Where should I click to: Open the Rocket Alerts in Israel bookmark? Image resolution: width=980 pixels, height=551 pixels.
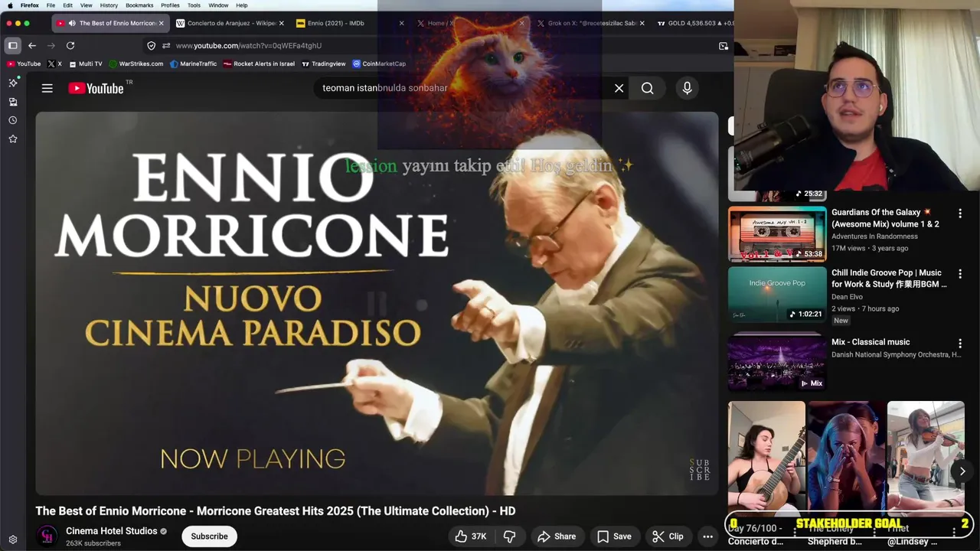click(259, 64)
